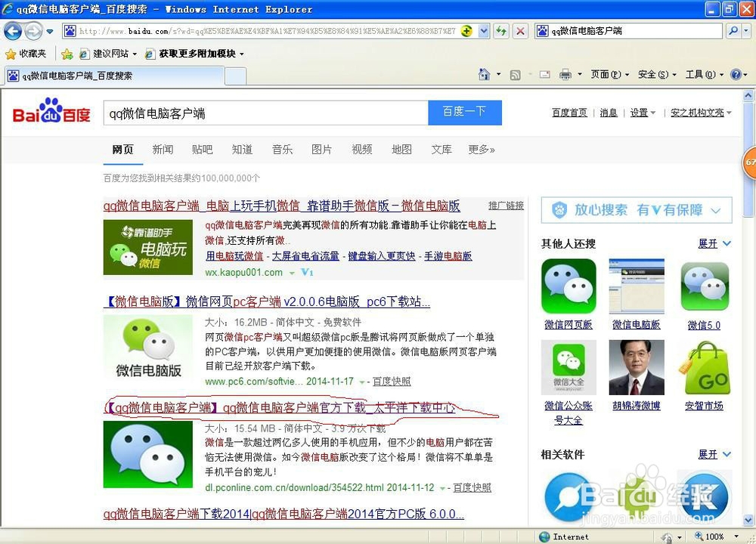This screenshot has height=544, width=756.
Task: Switch to the 新闻 search tab
Action: [x=163, y=150]
